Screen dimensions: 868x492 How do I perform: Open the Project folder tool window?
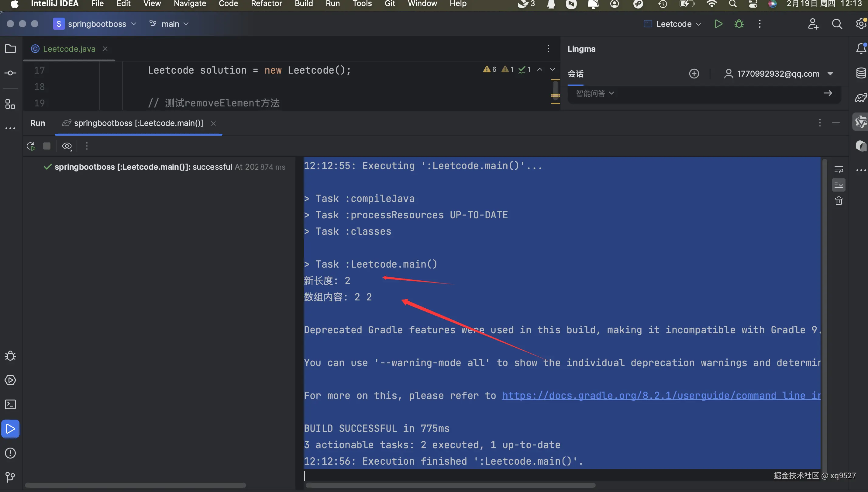(x=10, y=49)
